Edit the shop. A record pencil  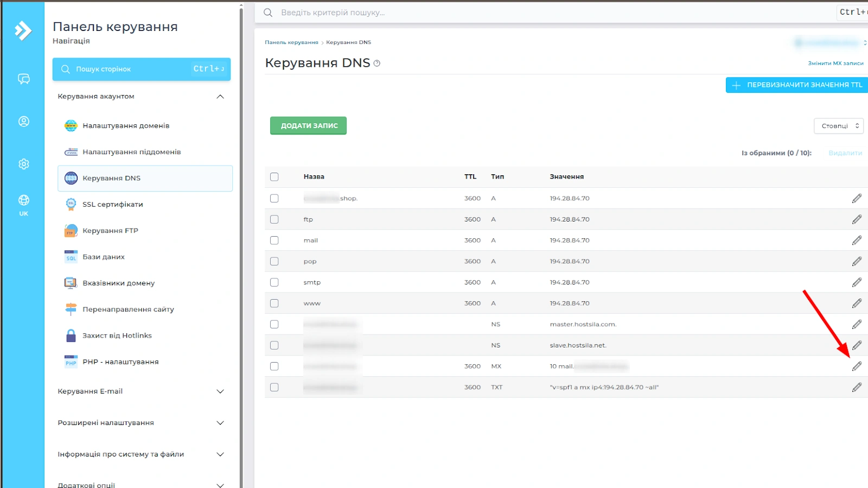(857, 199)
